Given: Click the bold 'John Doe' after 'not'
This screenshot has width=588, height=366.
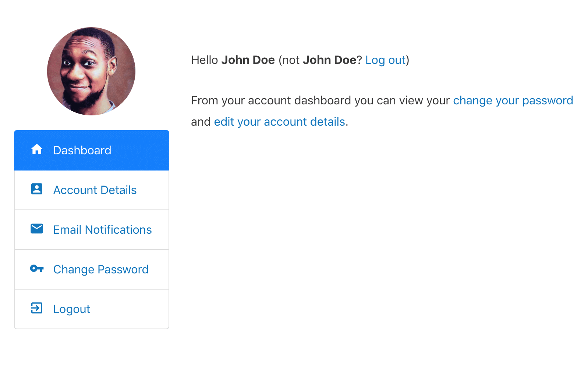Looking at the screenshot, I should point(330,60).
